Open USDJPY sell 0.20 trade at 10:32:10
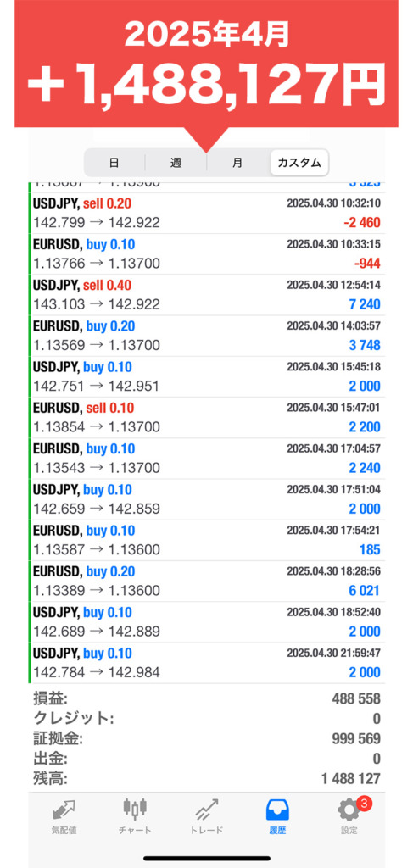The width and height of the screenshot is (413, 868). click(x=207, y=213)
